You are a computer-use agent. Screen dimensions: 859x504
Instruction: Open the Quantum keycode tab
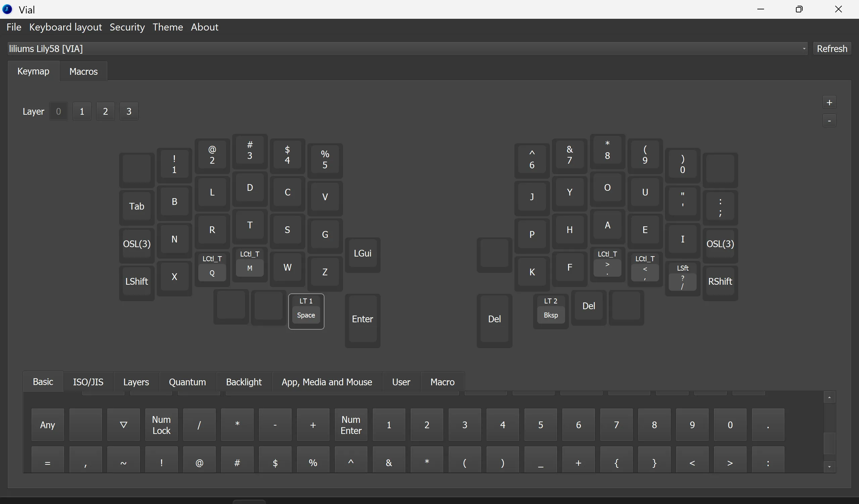187,382
